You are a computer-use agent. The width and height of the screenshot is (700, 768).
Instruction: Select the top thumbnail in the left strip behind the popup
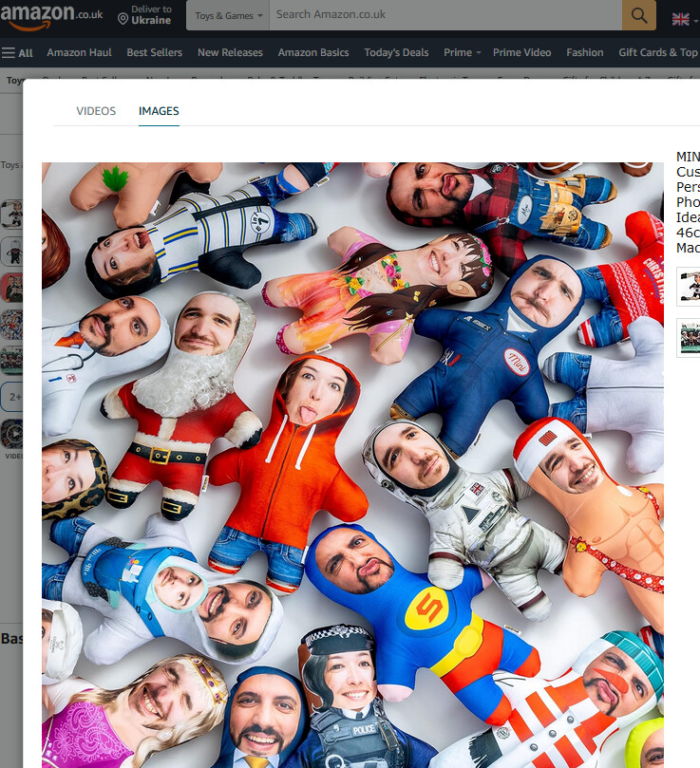pyautogui.click(x=11, y=214)
